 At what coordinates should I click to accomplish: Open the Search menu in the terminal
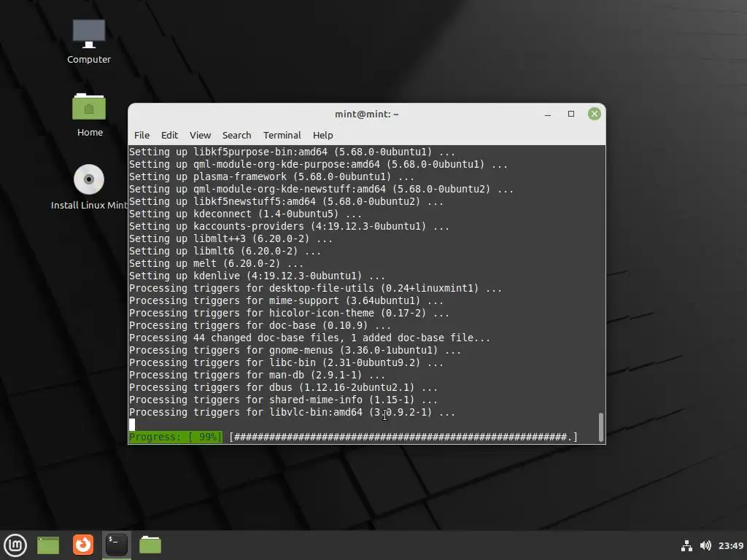[x=237, y=135]
